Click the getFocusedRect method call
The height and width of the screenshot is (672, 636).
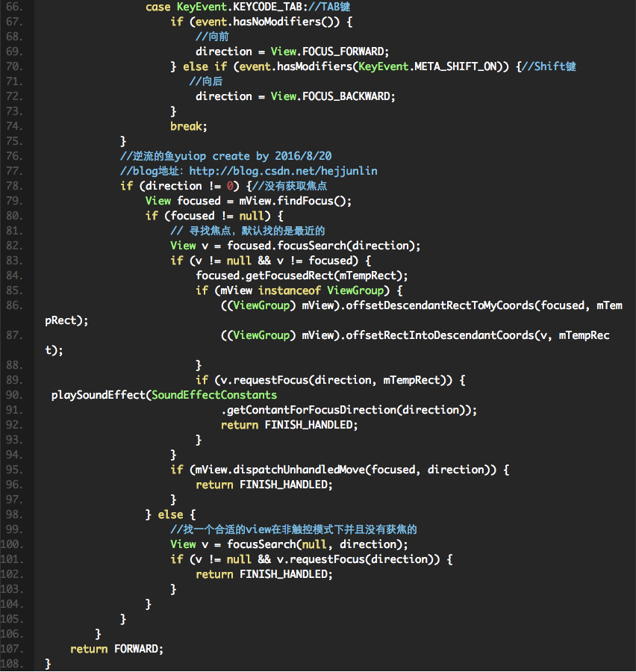pyautogui.click(x=289, y=276)
